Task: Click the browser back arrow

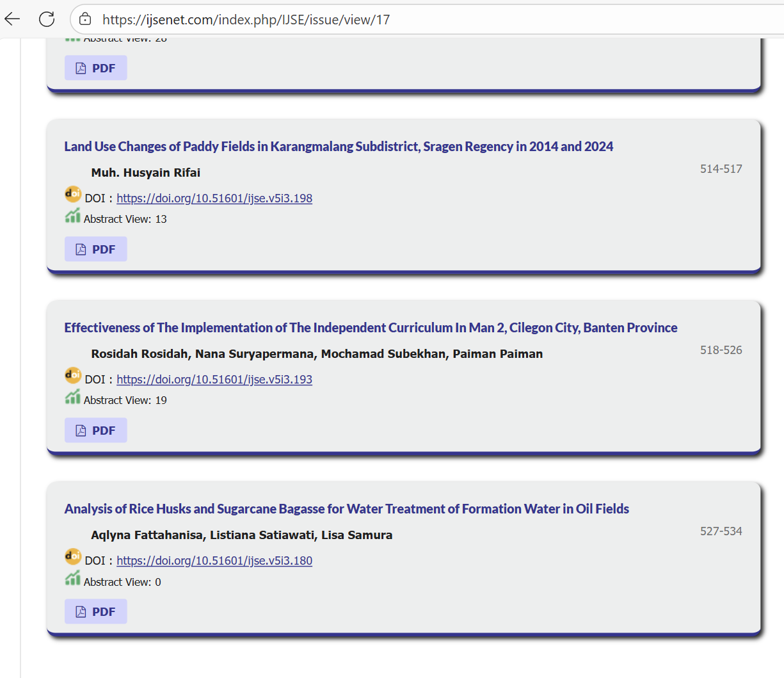Action: (x=12, y=19)
